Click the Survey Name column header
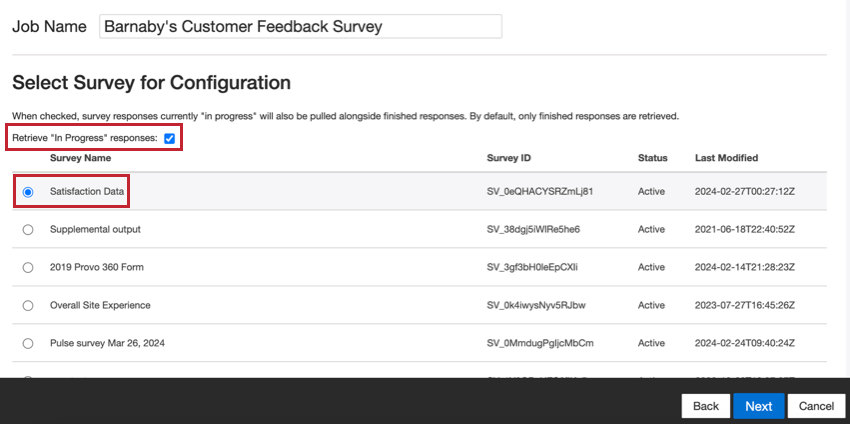The image size is (850, 424). click(x=81, y=158)
